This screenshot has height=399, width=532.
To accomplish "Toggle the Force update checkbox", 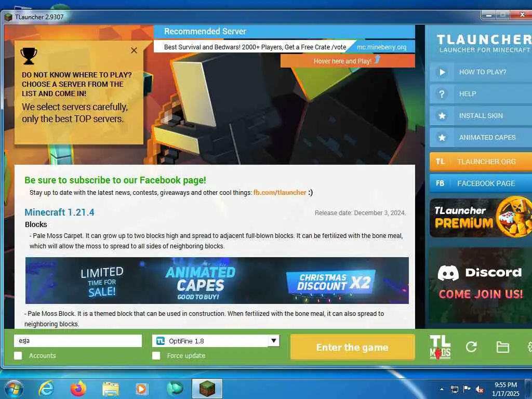I will pos(156,355).
